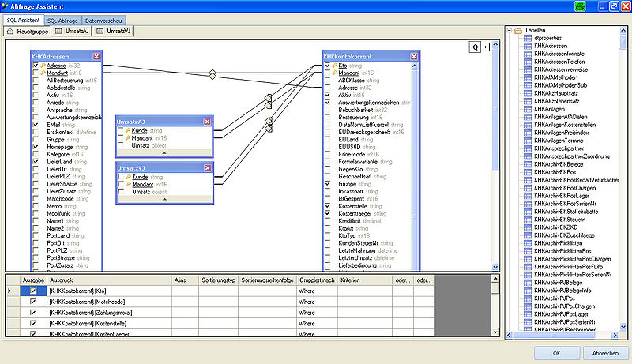The height and width of the screenshot is (364, 632).
Task: Click join diamond on Adresse-Mandant relation line
Action: 213,74
